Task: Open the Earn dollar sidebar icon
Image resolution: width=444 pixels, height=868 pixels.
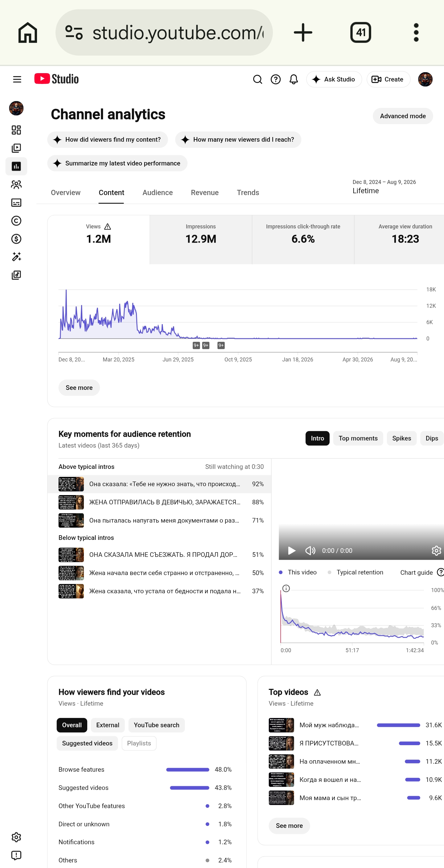Action: pos(16,239)
